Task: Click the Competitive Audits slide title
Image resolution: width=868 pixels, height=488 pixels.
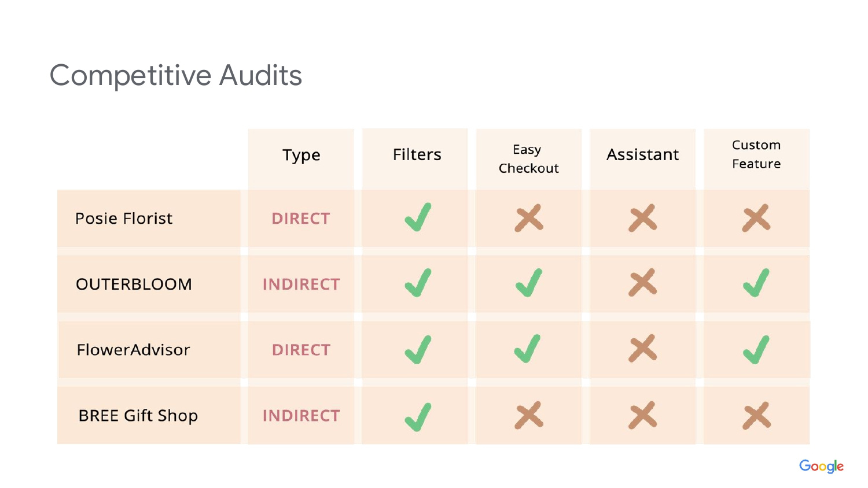Action: (176, 76)
